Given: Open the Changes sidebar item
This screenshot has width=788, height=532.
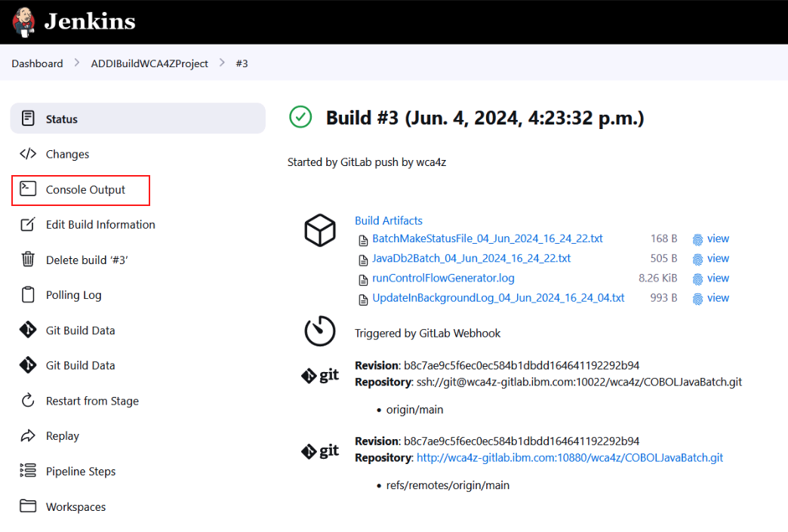Looking at the screenshot, I should pos(67,154).
